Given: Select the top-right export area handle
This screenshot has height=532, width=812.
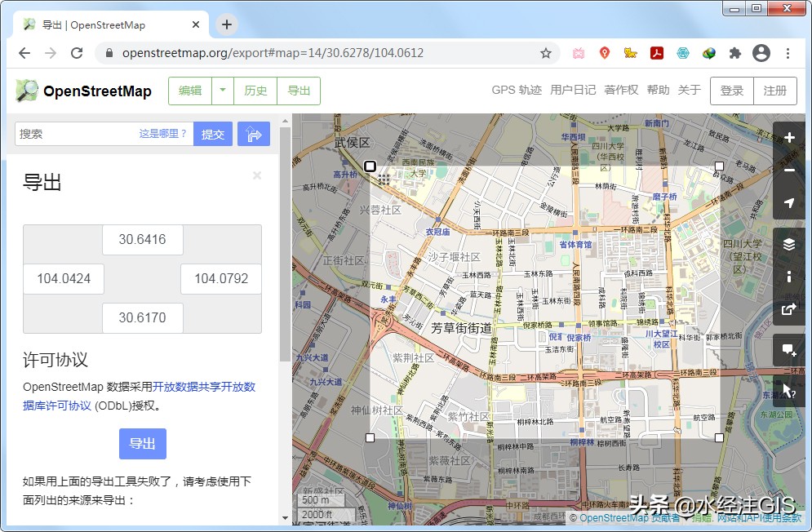Looking at the screenshot, I should click(x=719, y=166).
